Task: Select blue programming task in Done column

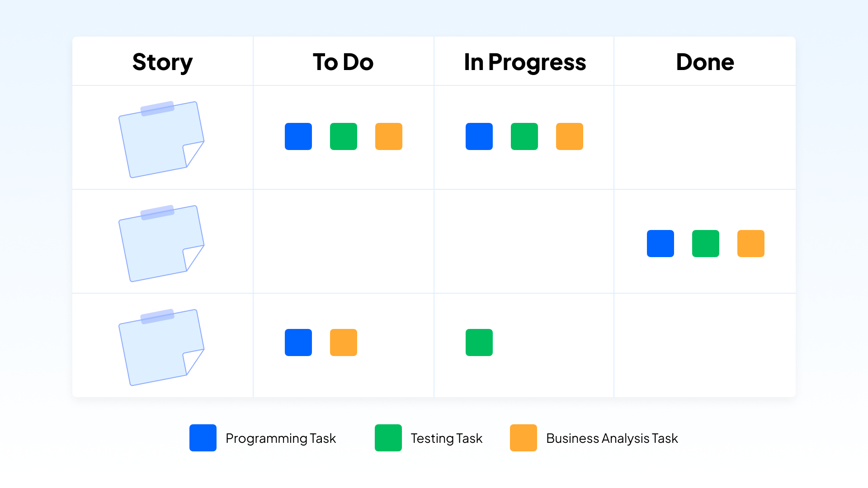Action: (x=660, y=244)
